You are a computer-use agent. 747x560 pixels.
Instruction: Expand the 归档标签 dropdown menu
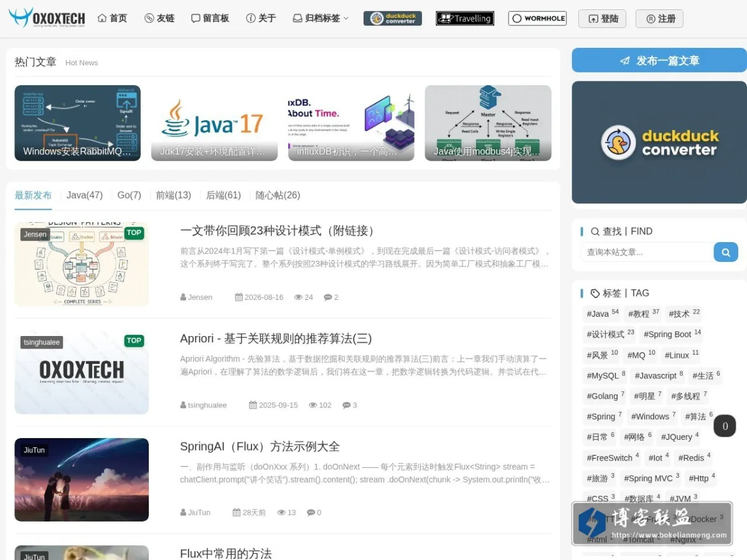click(321, 19)
